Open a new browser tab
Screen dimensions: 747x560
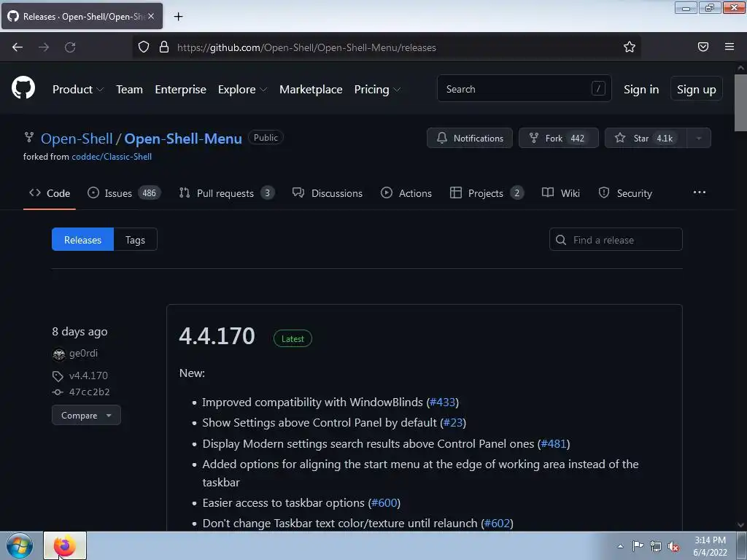178,17
